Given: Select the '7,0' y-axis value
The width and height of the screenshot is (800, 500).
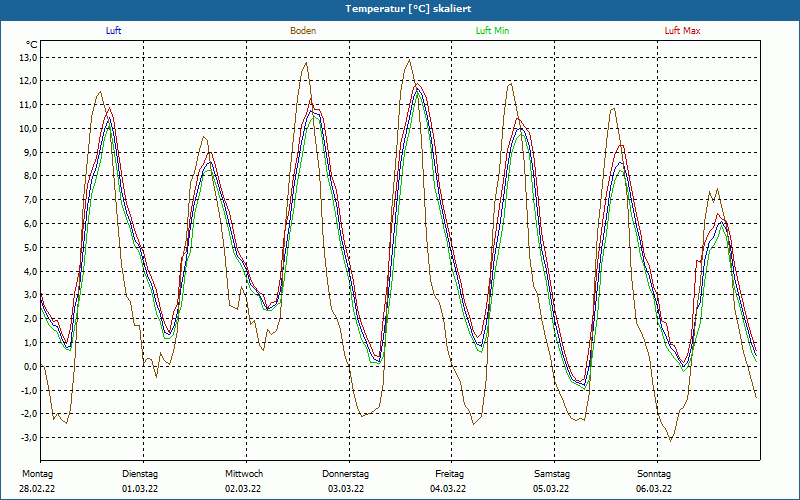Looking at the screenshot, I should point(30,199).
